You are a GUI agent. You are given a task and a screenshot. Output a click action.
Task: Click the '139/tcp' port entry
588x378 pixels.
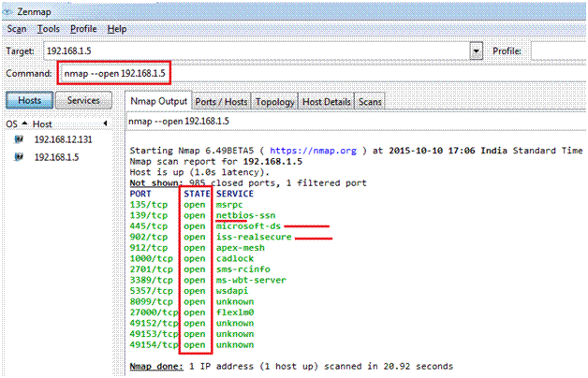pyautogui.click(x=149, y=216)
